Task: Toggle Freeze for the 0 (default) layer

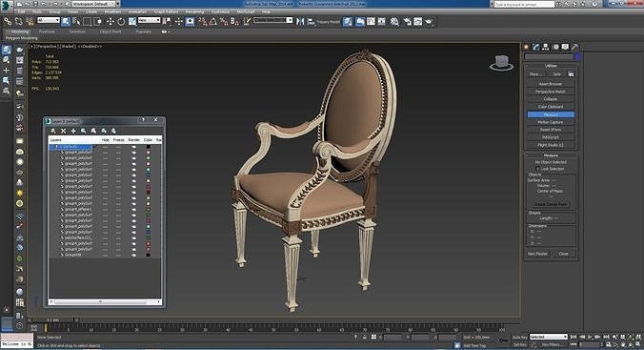Action: point(118,147)
